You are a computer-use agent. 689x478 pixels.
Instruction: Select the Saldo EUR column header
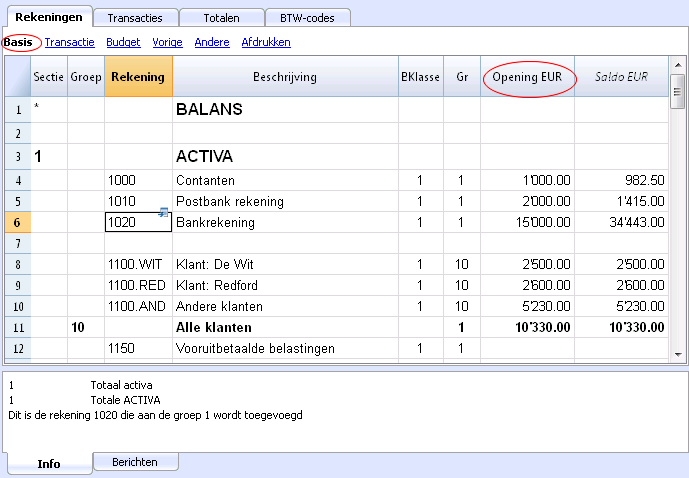point(621,77)
